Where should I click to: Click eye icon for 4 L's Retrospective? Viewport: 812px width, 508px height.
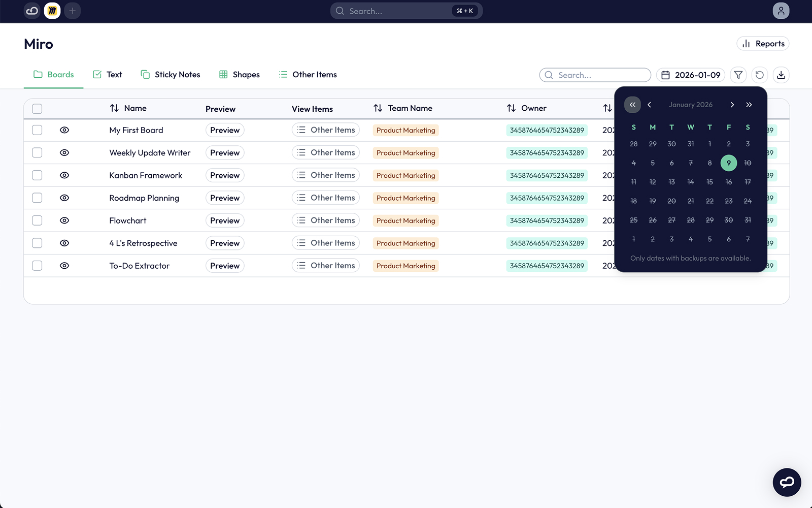click(x=64, y=243)
